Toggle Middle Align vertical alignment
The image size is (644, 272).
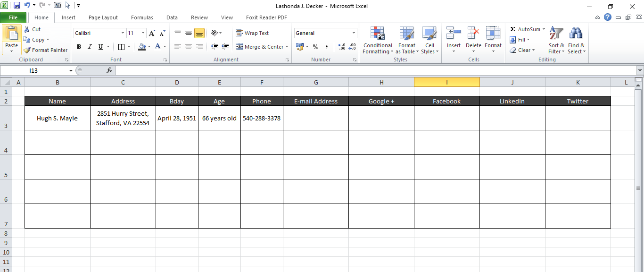click(x=189, y=33)
